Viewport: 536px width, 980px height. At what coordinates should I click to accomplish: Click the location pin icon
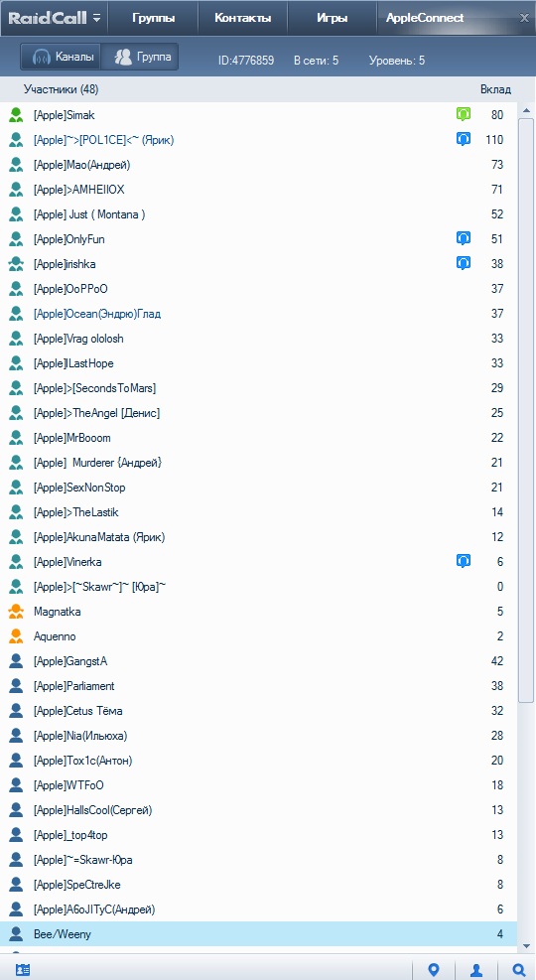434,969
